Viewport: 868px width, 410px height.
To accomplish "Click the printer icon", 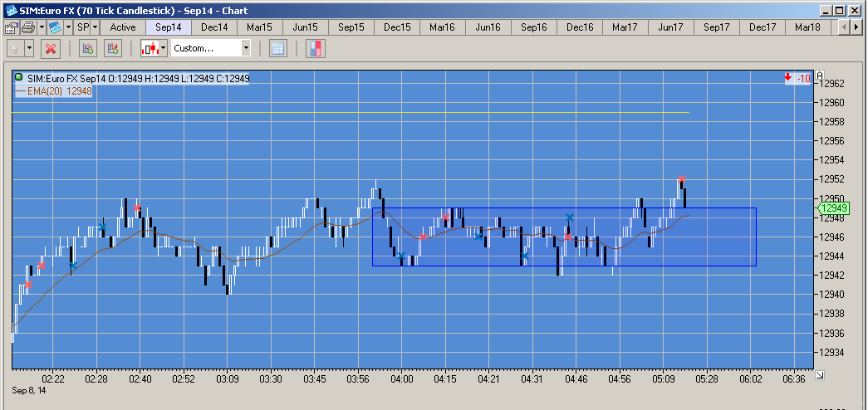I will (x=28, y=27).
